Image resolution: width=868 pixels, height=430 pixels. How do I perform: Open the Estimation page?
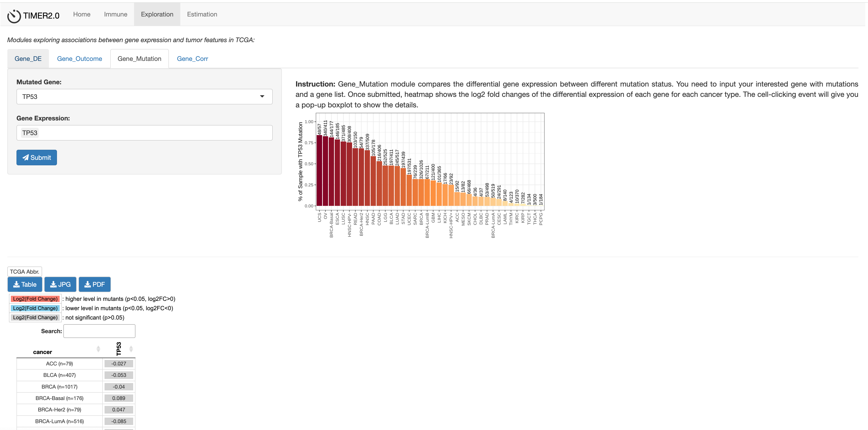click(x=202, y=14)
